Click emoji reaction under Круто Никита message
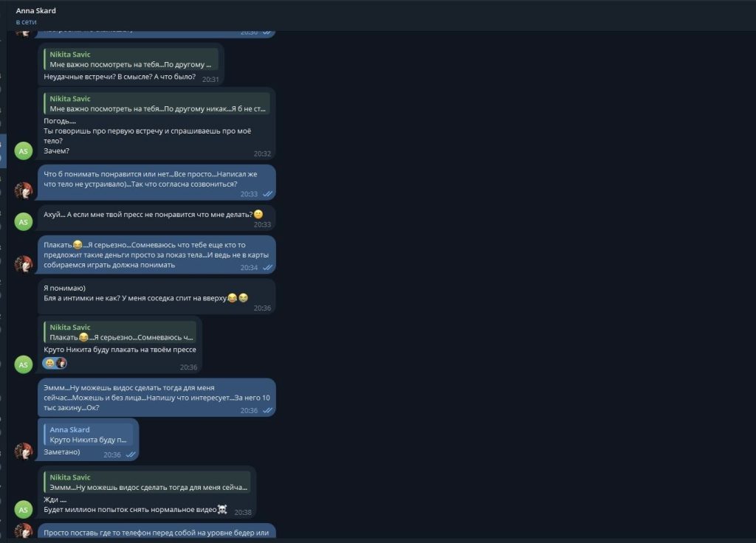756x543 pixels. [55, 363]
